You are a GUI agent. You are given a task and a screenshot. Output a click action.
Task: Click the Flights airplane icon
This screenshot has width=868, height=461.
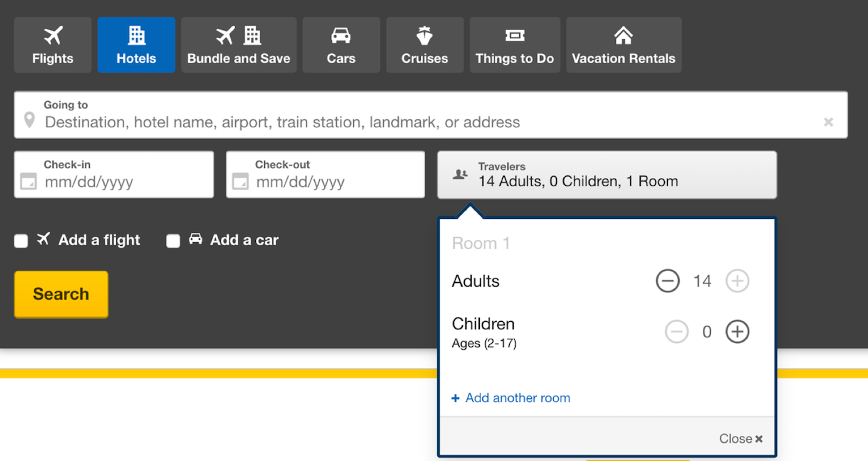[x=53, y=36]
